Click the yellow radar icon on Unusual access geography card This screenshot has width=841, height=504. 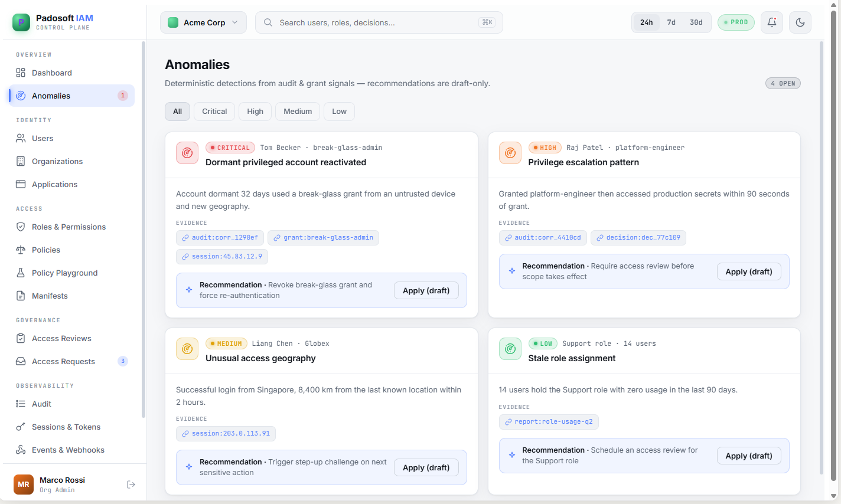(x=187, y=349)
